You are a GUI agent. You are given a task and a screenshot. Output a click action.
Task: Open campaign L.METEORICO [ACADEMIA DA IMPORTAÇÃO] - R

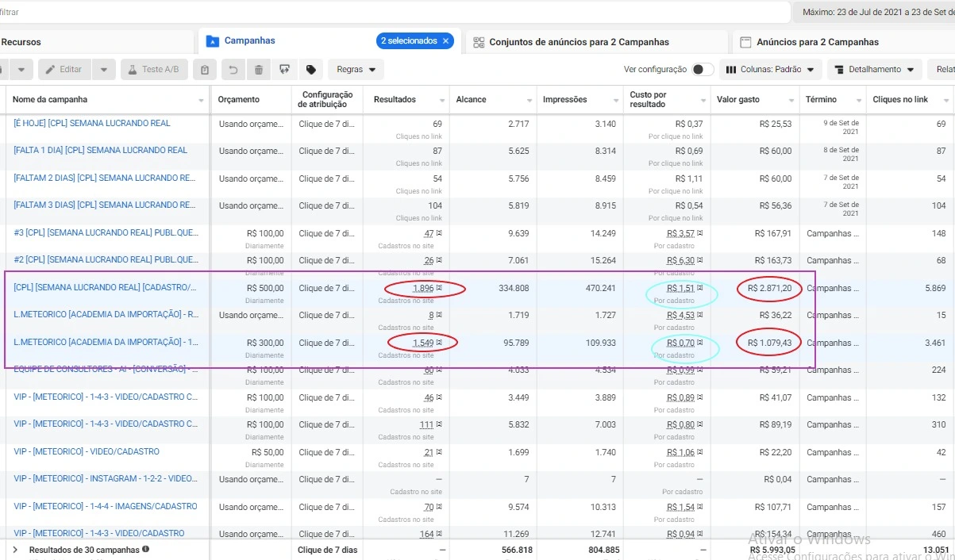106,314
